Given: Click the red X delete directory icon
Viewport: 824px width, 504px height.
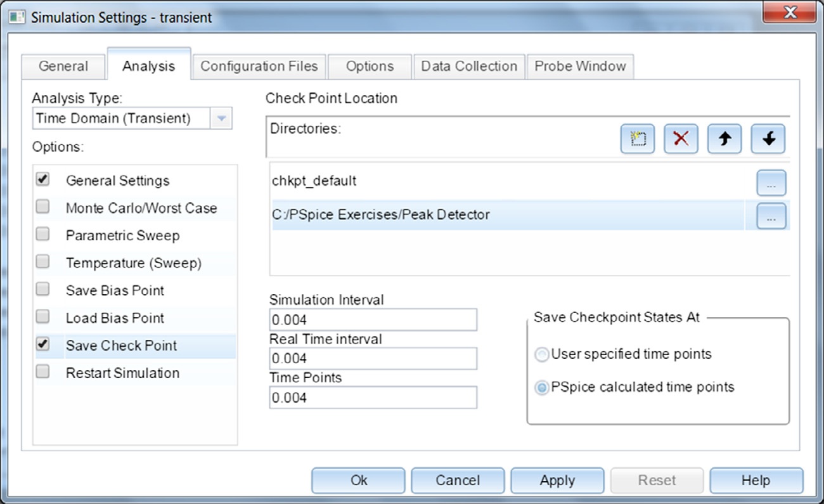Looking at the screenshot, I should 681,139.
